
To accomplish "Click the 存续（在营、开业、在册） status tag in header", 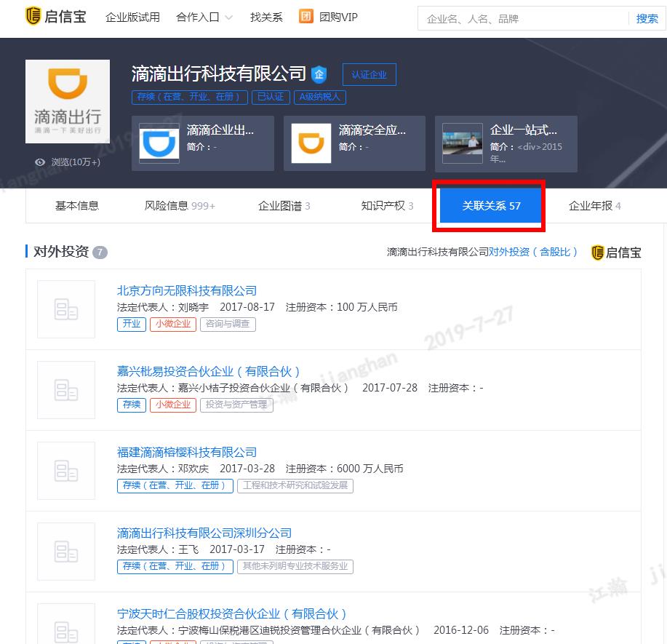I will pyautogui.click(x=190, y=97).
